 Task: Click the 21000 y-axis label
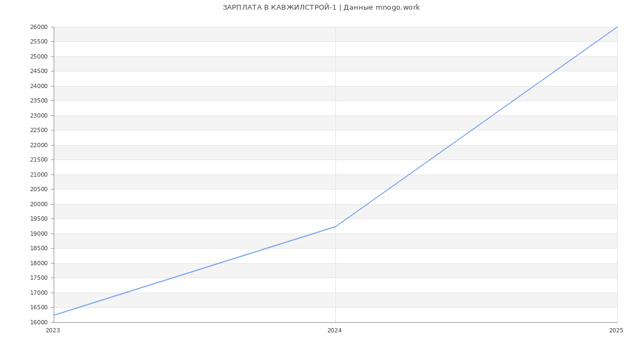coord(39,175)
